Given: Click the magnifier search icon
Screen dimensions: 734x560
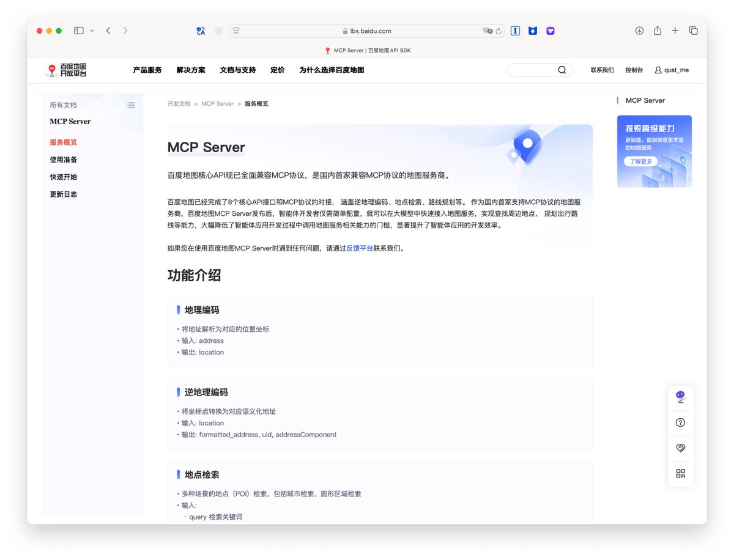Looking at the screenshot, I should coord(562,70).
